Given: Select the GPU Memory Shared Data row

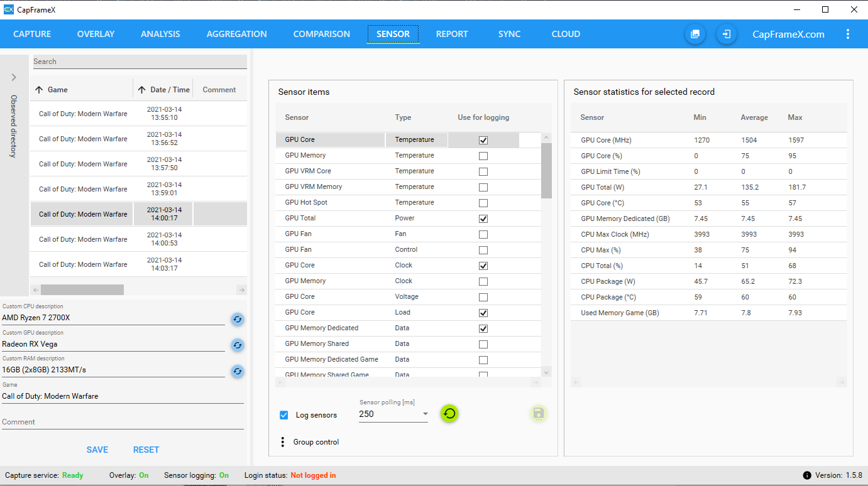Looking at the screenshot, I should click(408, 344).
